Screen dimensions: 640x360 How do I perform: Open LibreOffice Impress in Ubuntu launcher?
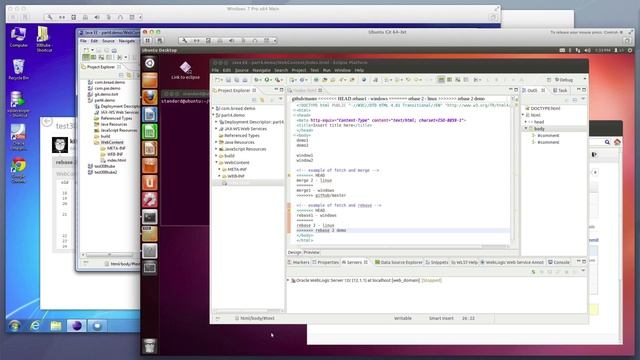(149, 149)
